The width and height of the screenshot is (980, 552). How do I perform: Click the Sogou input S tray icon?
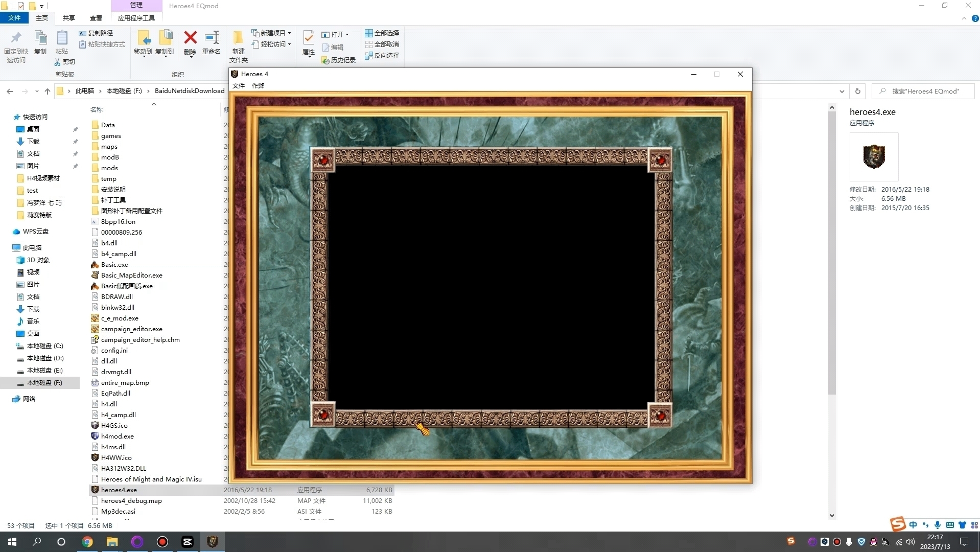pyautogui.click(x=791, y=541)
